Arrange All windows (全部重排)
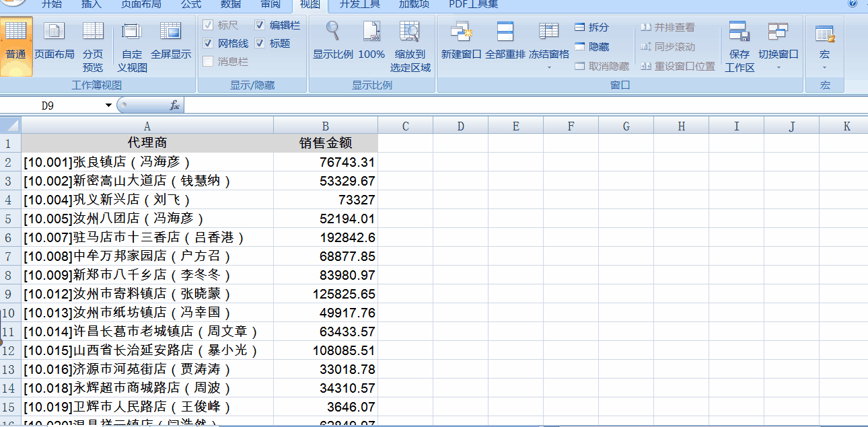This screenshot has width=868, height=427. [505, 40]
